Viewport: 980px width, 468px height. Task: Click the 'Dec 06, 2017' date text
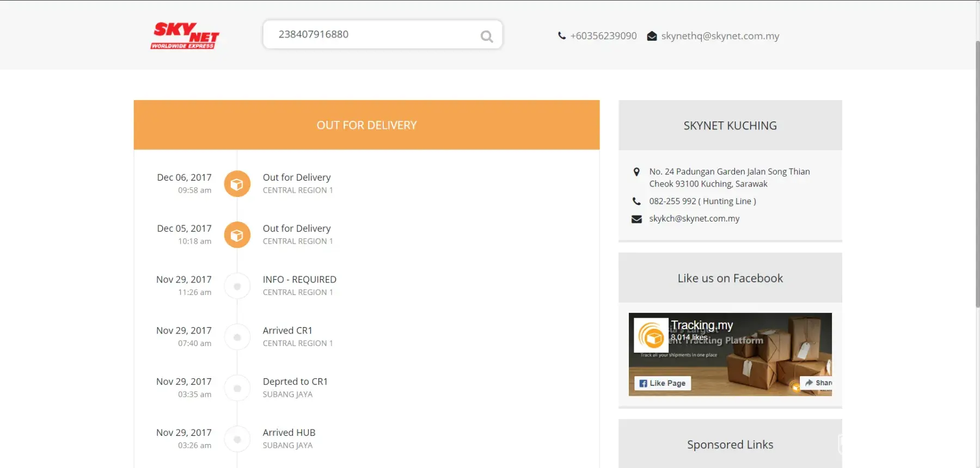click(184, 177)
